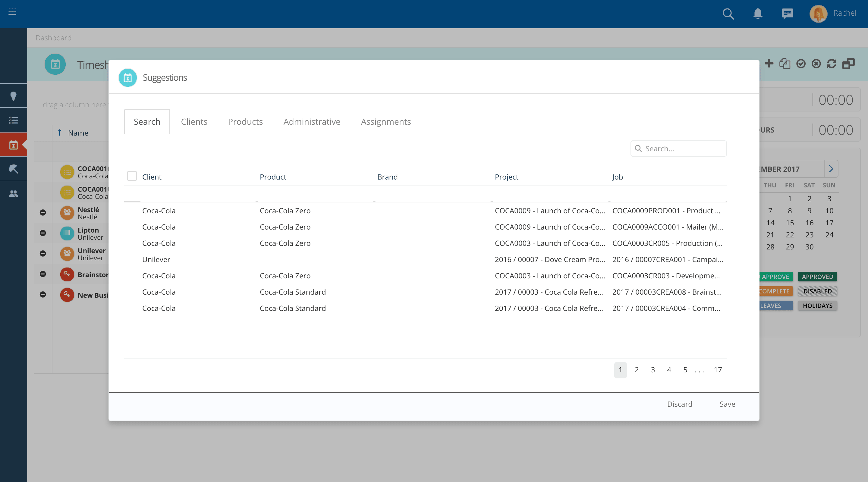Click the overlapping windows toolbar icon
Screen dimensions: 868x482
click(848, 63)
